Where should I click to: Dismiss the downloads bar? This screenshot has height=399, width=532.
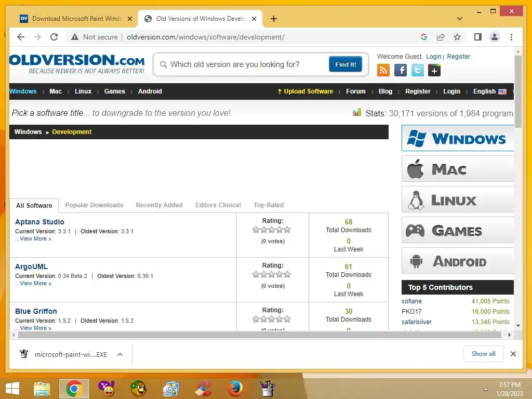pos(513,354)
